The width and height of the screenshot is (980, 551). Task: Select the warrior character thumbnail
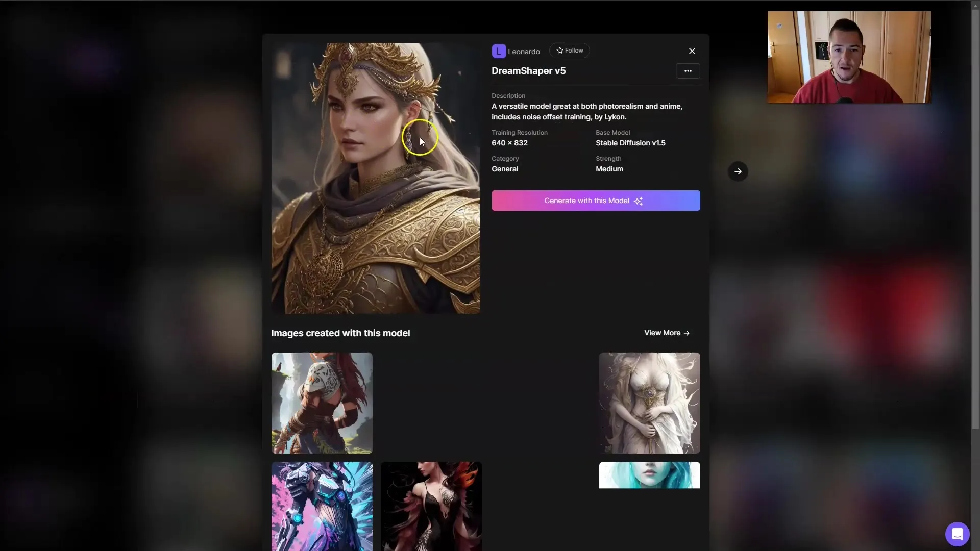tap(323, 403)
